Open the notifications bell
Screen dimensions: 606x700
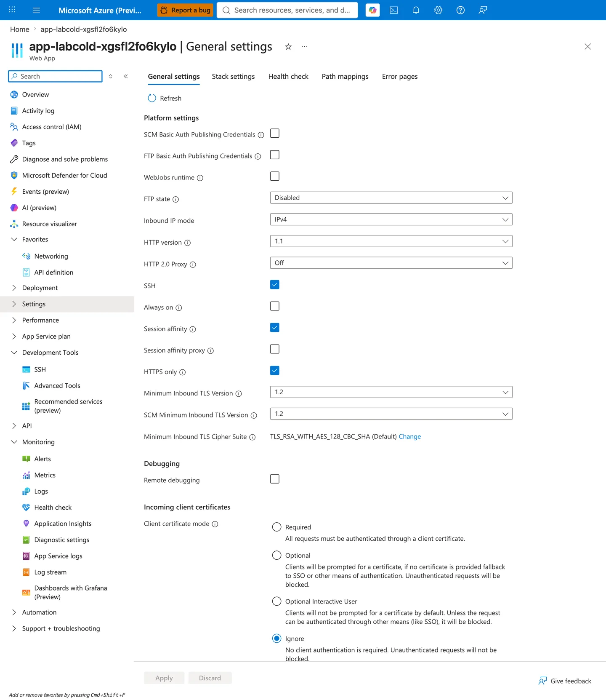(416, 10)
